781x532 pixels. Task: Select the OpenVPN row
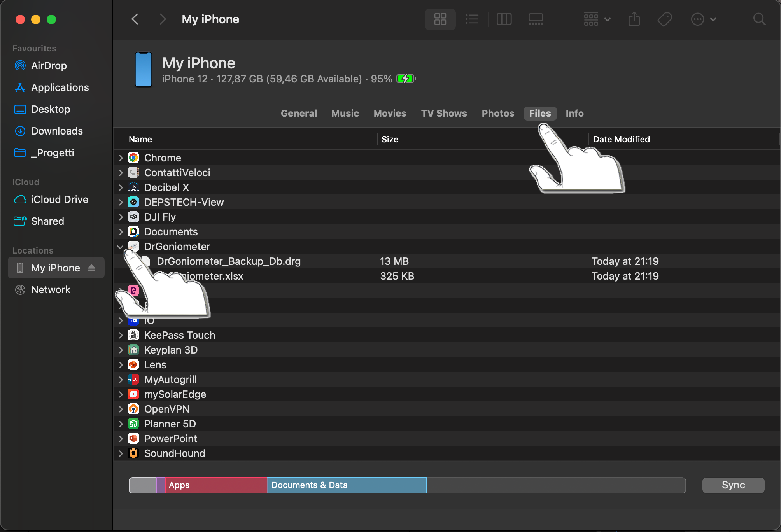coord(447,409)
